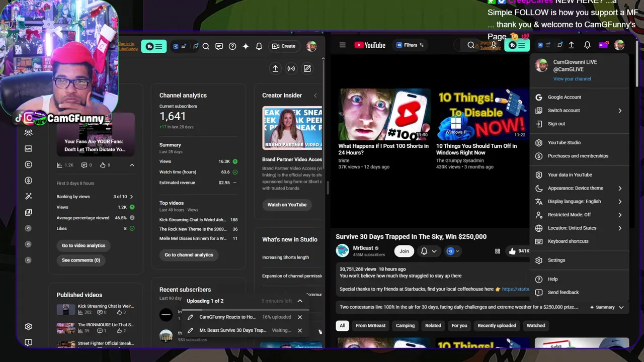Screen dimensions: 644x362
Task: Click the Go live broadcast icon
Action: (291, 68)
